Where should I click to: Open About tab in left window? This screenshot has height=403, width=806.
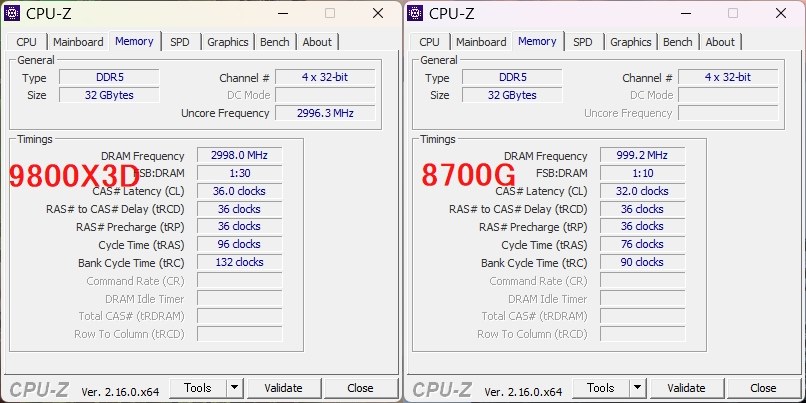(317, 42)
